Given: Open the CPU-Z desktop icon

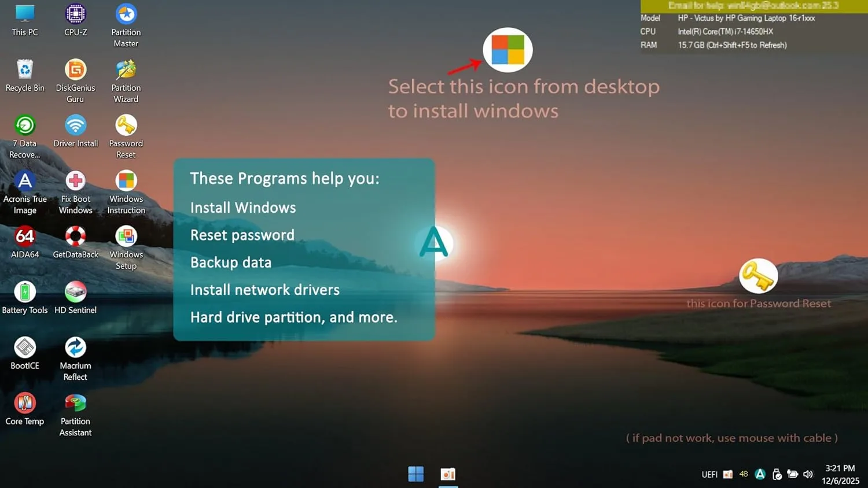Looking at the screenshot, I should 75,14.
